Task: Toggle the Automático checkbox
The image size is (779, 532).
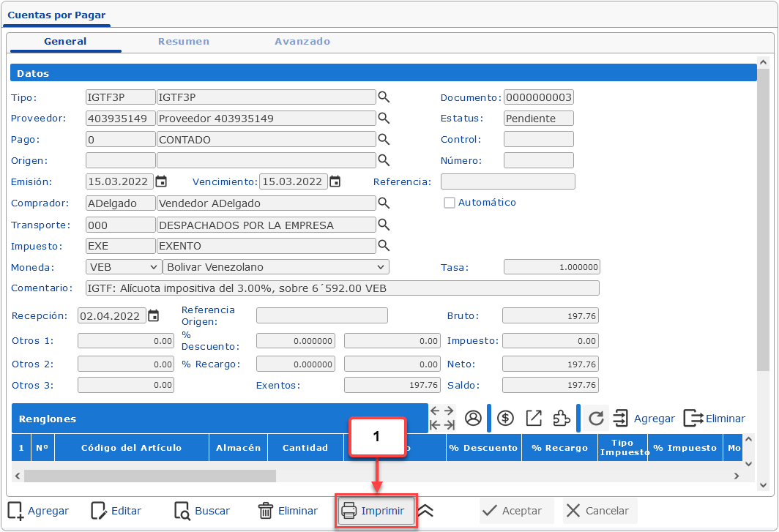Action: coord(450,203)
